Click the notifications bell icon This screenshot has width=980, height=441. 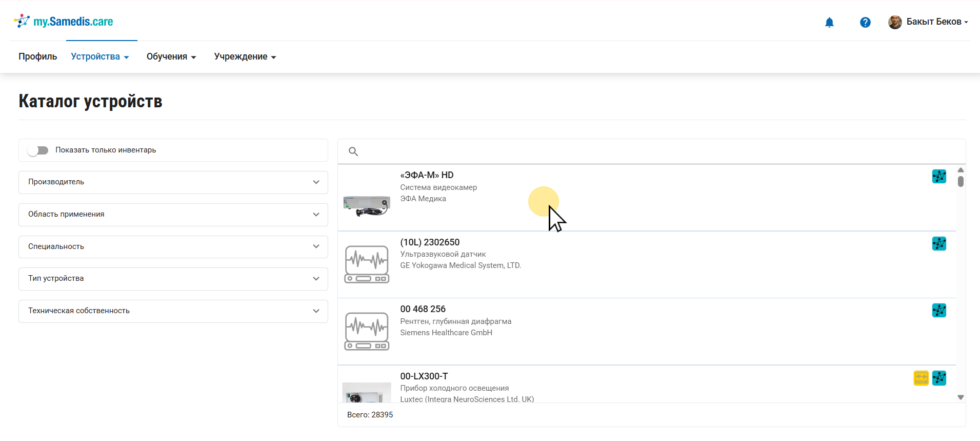829,22
